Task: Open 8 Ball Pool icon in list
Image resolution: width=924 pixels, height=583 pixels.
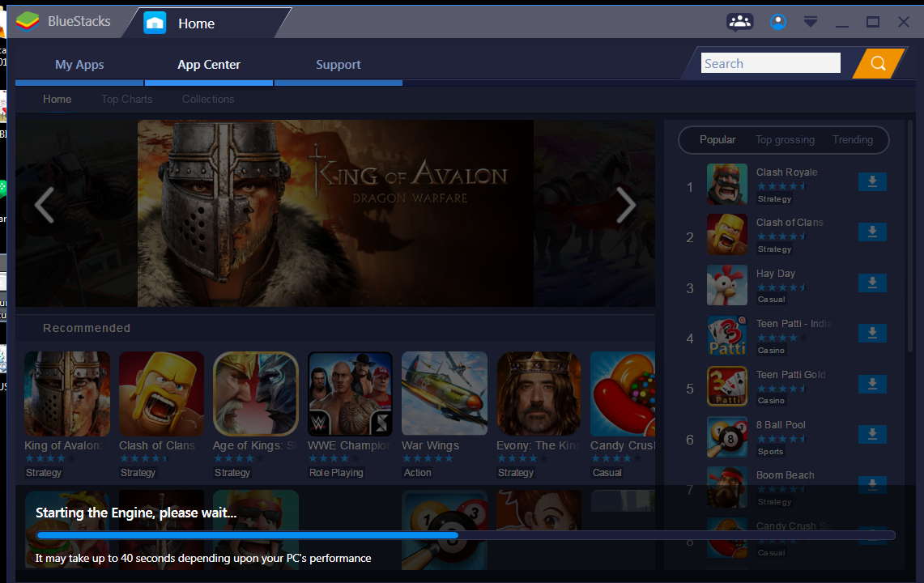Action: click(x=727, y=436)
